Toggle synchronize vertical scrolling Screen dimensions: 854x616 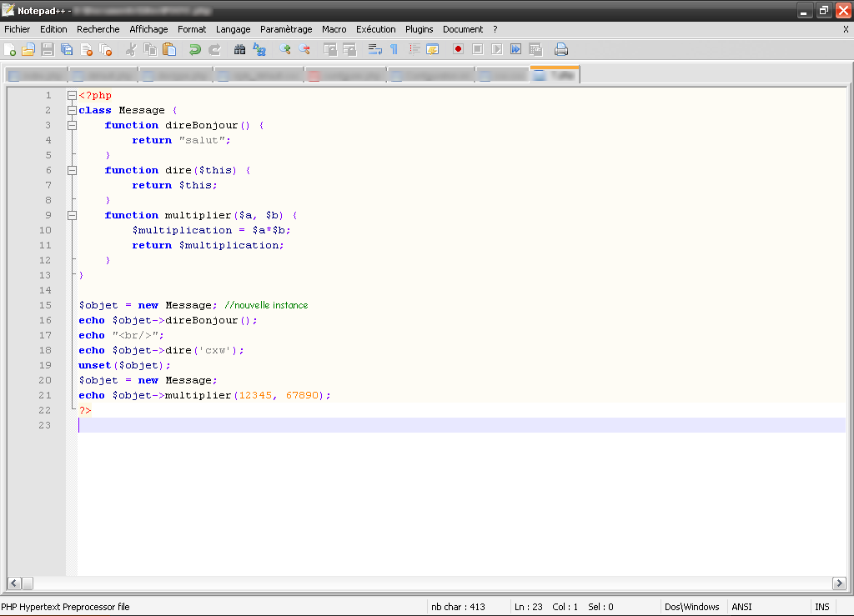(x=331, y=49)
